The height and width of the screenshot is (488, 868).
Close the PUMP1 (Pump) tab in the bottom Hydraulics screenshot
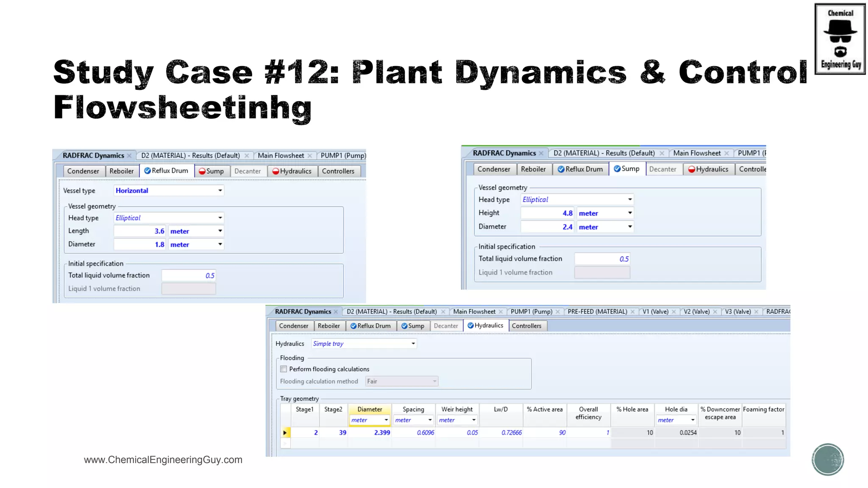(558, 312)
